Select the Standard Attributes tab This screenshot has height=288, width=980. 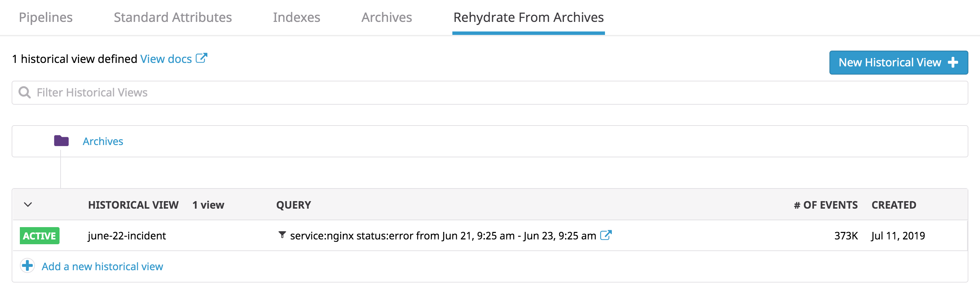coord(172,17)
